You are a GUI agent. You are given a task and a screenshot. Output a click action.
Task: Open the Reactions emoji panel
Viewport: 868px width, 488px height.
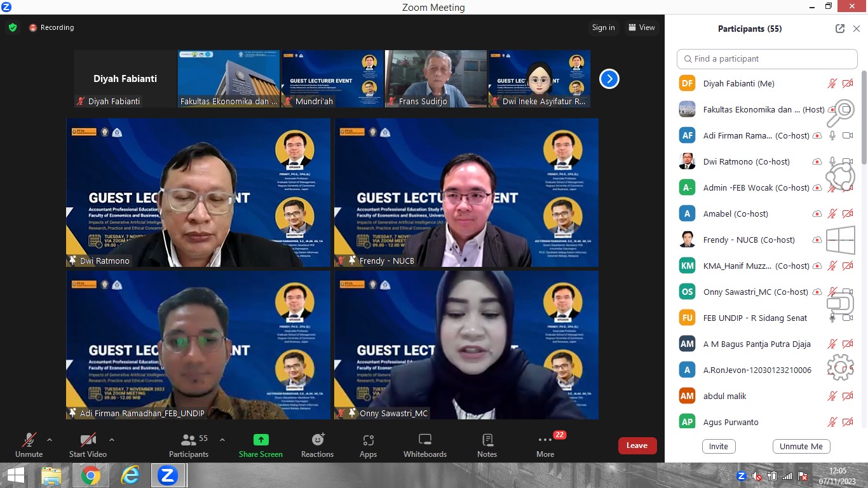[317, 445]
